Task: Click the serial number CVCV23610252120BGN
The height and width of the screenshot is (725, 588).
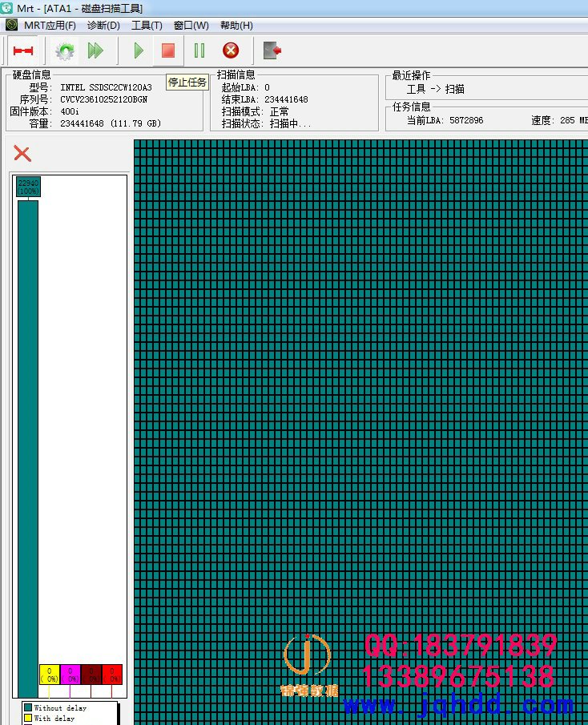Action: click(104, 99)
